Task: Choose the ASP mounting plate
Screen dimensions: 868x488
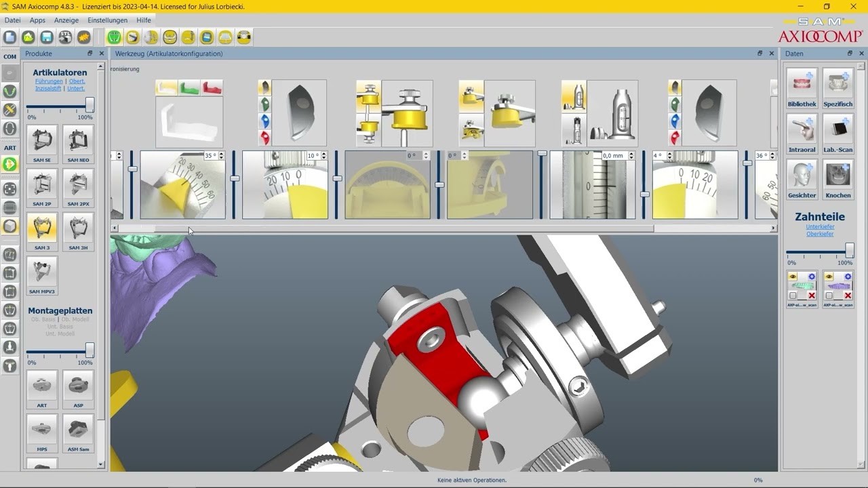Action: 78,390
